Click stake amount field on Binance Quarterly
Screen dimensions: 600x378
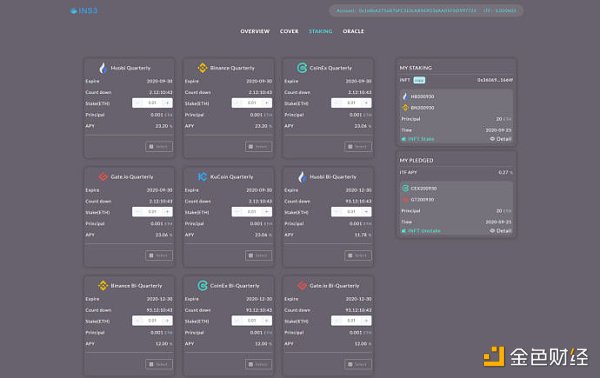[x=252, y=103]
